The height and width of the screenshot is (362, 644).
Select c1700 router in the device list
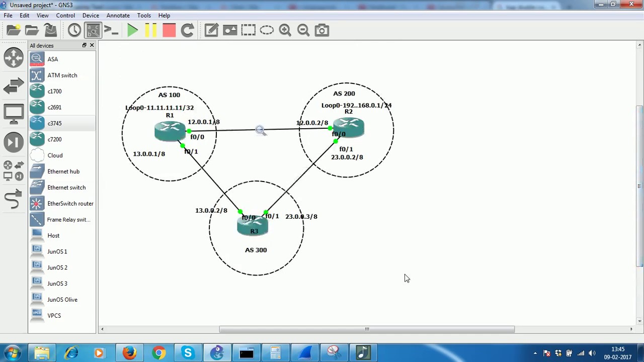click(62, 92)
